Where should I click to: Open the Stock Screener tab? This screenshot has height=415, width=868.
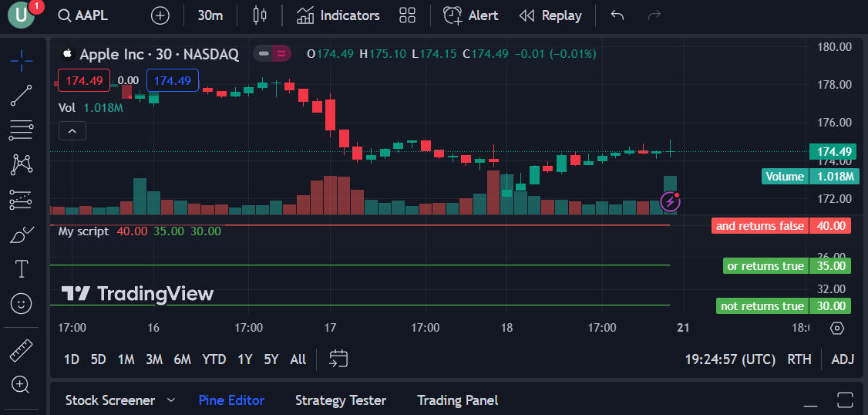[110, 400]
